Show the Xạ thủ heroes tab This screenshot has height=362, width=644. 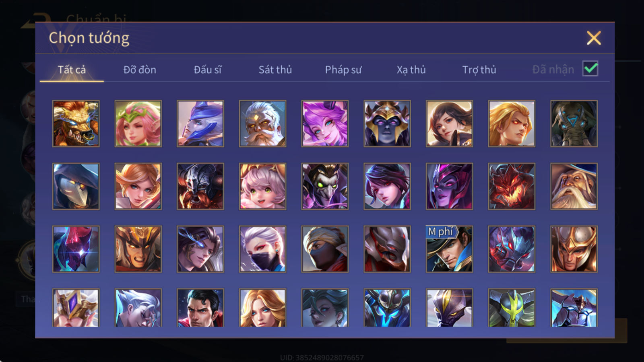pyautogui.click(x=411, y=70)
